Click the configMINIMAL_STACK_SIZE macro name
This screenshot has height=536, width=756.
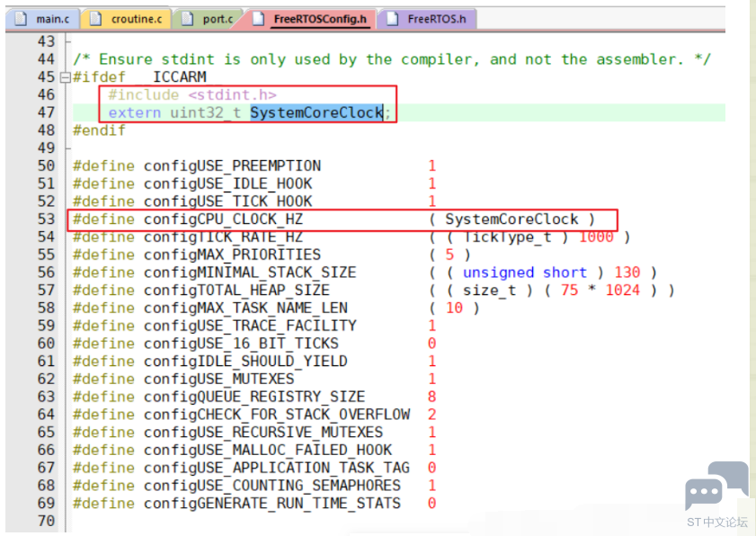pyautogui.click(x=250, y=272)
